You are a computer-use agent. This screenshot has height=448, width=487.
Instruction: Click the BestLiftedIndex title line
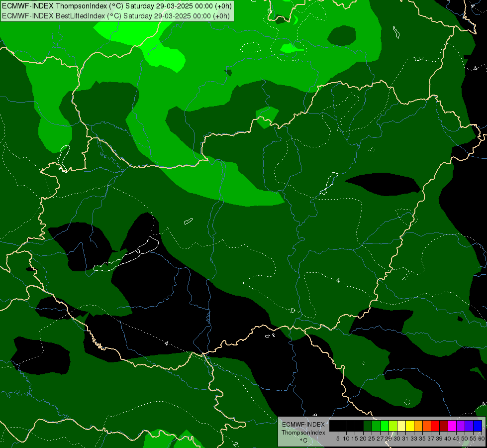[116, 16]
